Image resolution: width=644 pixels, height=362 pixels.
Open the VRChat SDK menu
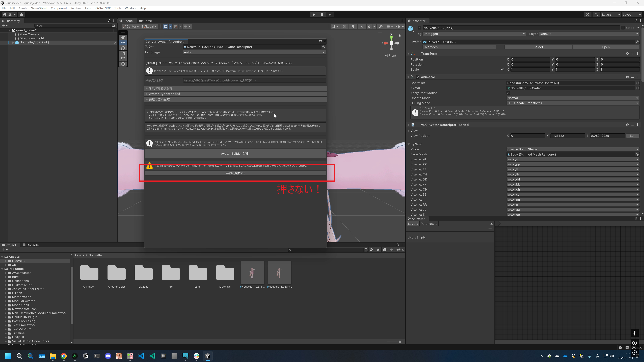coord(102,8)
